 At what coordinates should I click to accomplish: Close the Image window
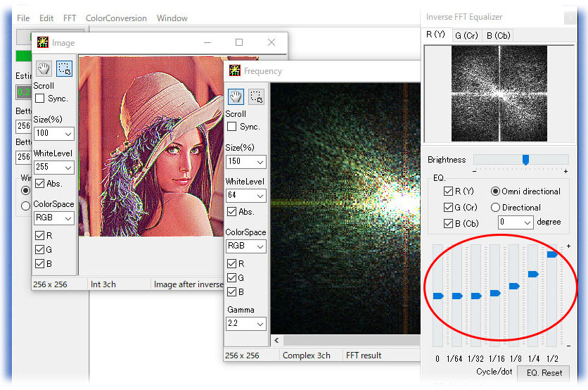(x=271, y=42)
